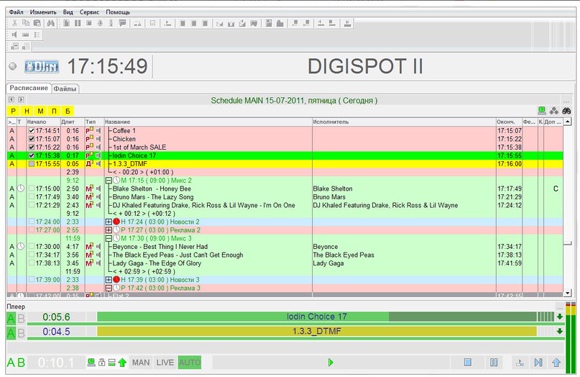Select Blake Shelton - Honey Bee row
The image size is (580, 377).
pos(285,189)
